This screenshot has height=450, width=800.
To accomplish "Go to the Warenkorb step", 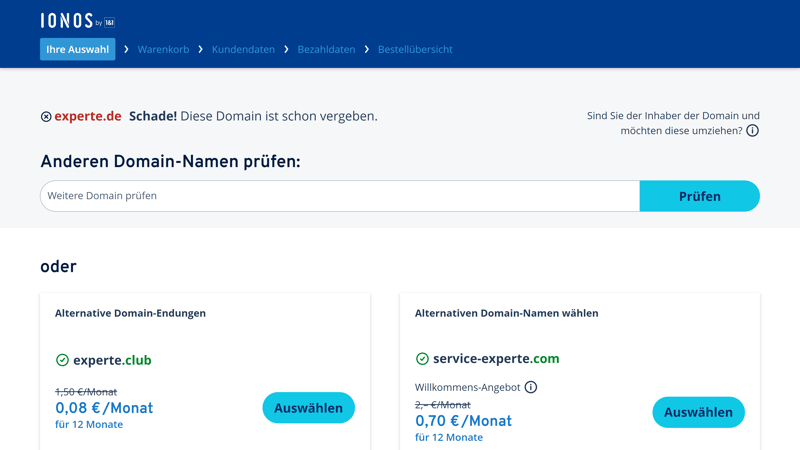I will pyautogui.click(x=163, y=49).
